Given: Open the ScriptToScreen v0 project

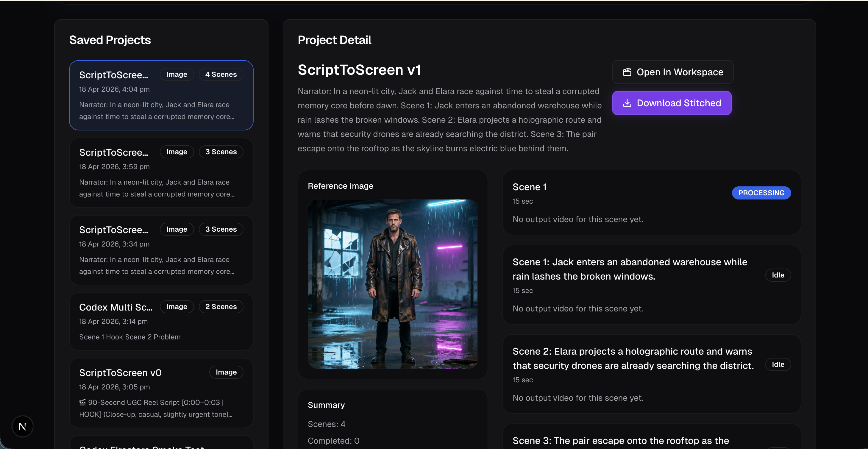Looking at the screenshot, I should [161, 393].
